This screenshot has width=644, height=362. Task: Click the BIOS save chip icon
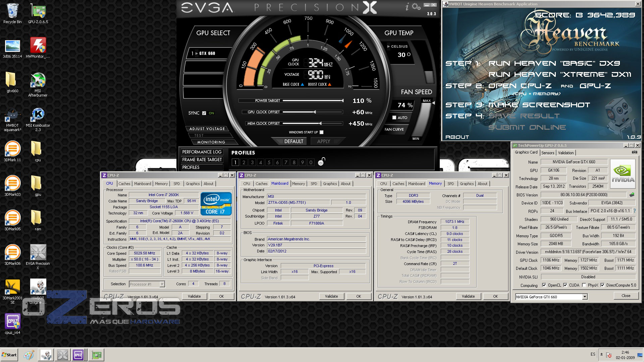[632, 195]
